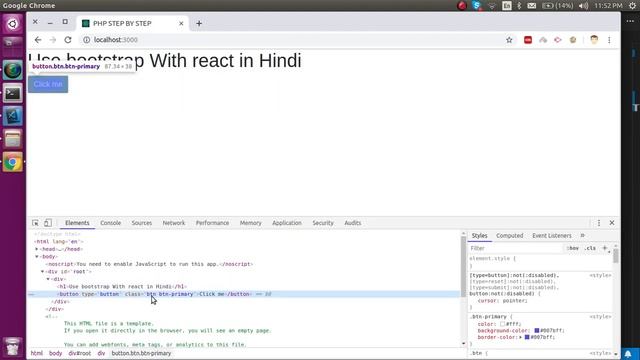Select the Elements tab
640x360 pixels.
point(77,223)
